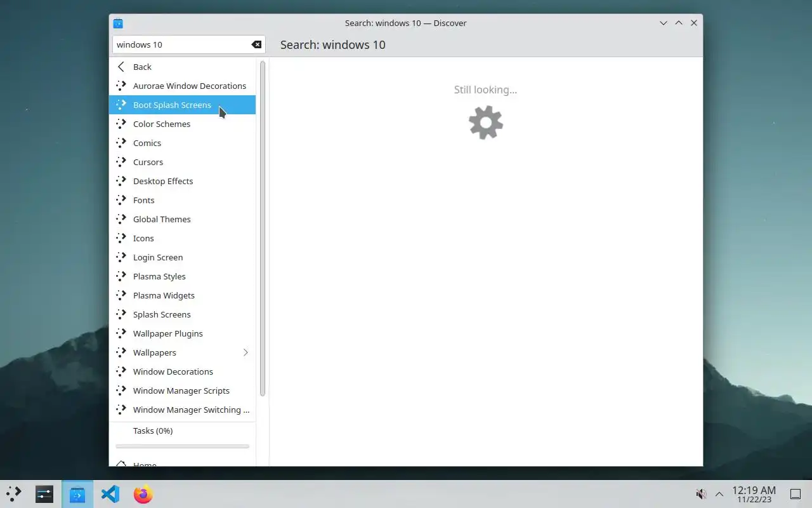Click the Discover app icon in title bar
812x508 pixels.
[x=118, y=23]
